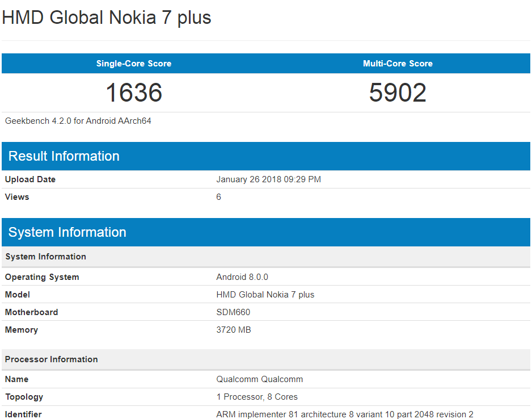Viewport: 532px width, 419px height.
Task: Select the Operating System label
Action: 42,277
